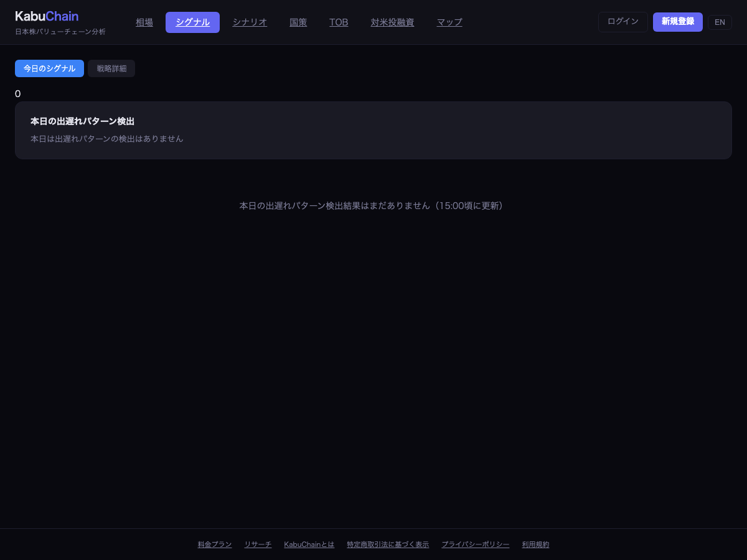This screenshot has height=560, width=747.
Task: Switch to the 戦略詳細 tab
Action: [x=111, y=68]
